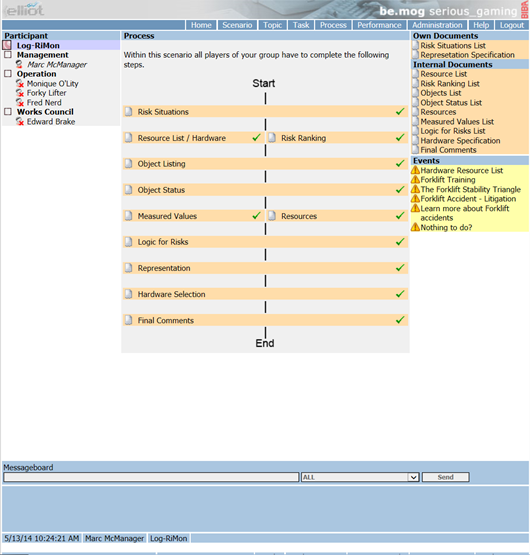Open the Hardware Selection process step

tap(266, 294)
